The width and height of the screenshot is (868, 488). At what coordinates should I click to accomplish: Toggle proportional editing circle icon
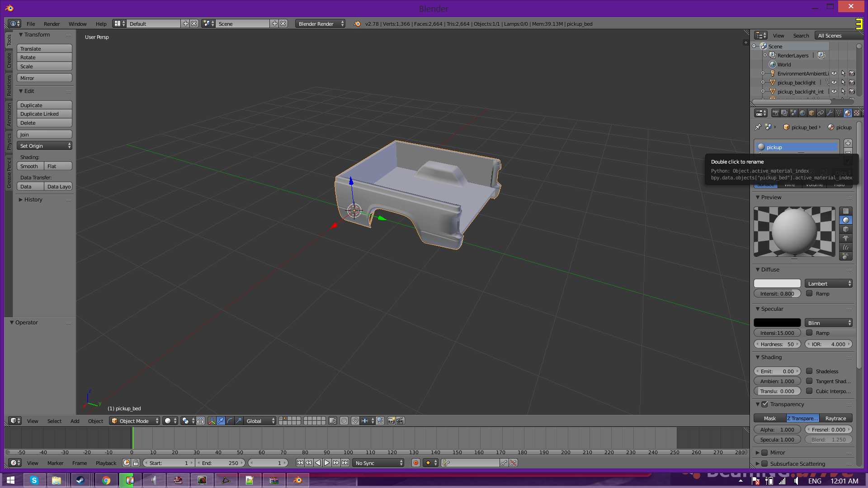pos(344,421)
